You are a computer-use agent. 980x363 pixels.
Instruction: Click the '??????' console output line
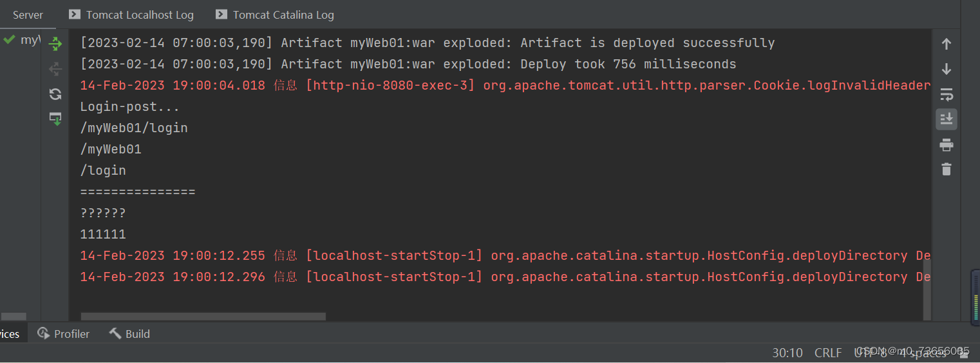[103, 213]
